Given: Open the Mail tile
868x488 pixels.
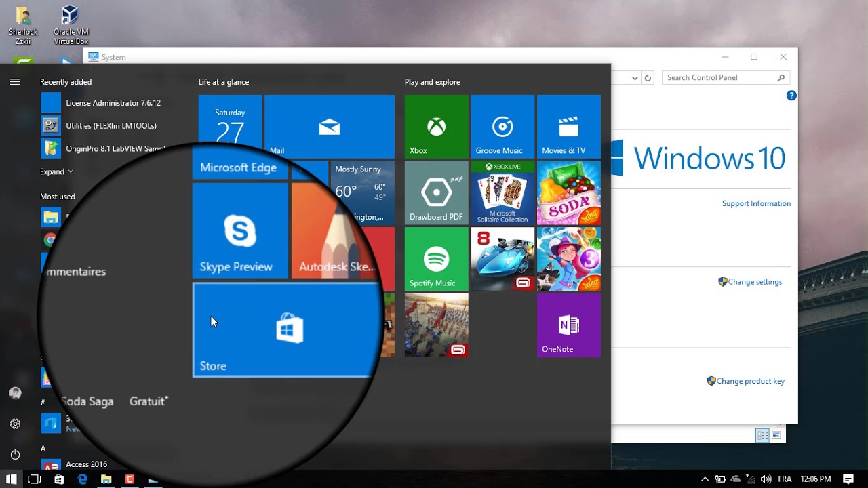Looking at the screenshot, I should (329, 127).
